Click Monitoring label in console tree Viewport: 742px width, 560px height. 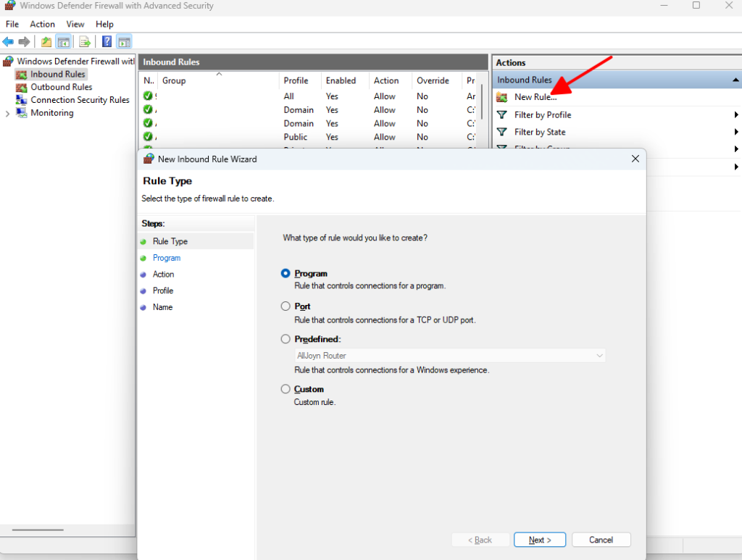[52, 112]
